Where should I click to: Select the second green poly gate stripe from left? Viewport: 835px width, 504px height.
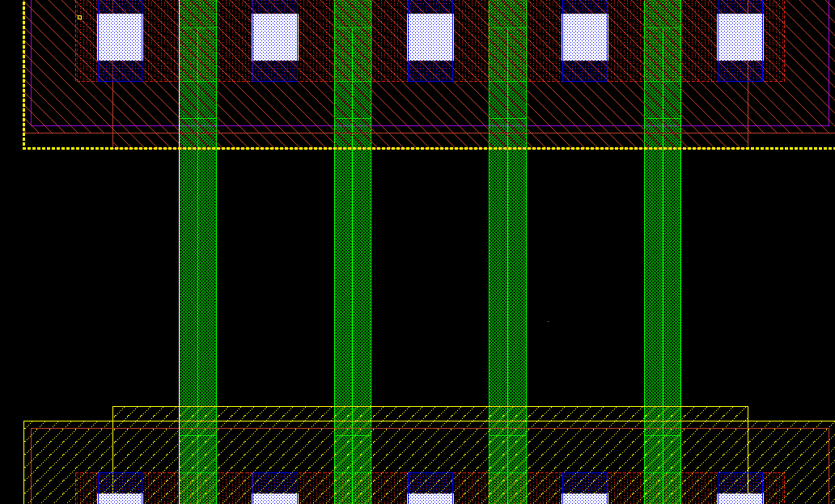(x=353, y=252)
